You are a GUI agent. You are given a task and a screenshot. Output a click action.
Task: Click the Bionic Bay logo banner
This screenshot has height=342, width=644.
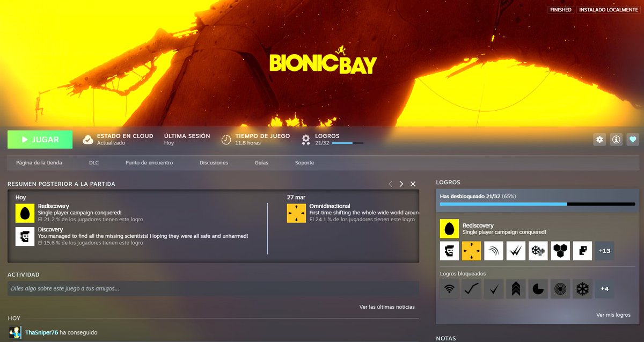tap(323, 60)
